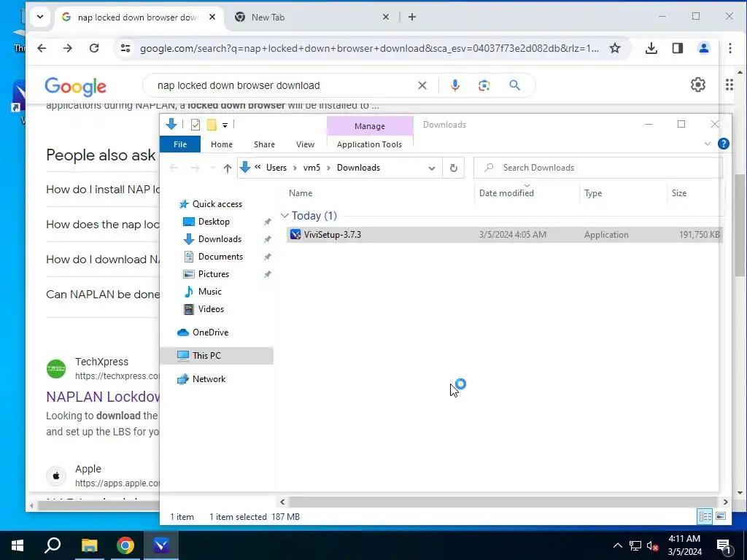Open Chrome tab search dropdown
747x560 pixels.
(40, 17)
